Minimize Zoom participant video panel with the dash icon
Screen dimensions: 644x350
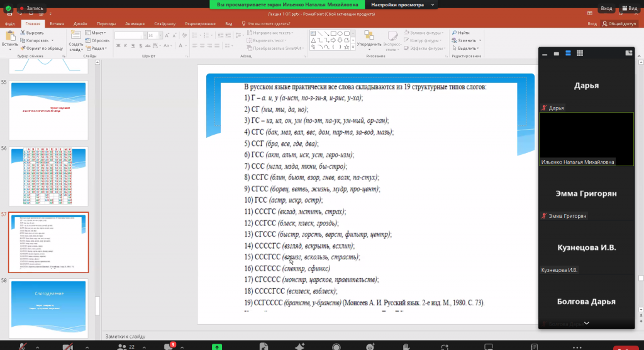545,54
